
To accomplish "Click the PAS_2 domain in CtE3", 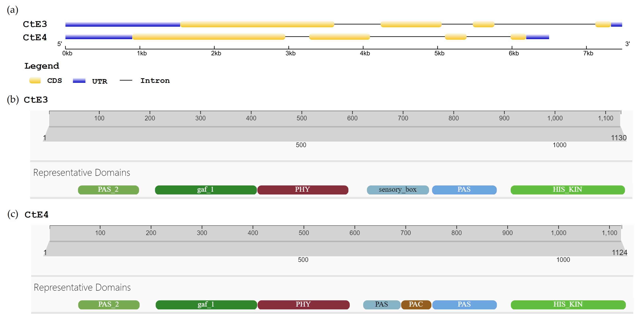I will click(108, 190).
